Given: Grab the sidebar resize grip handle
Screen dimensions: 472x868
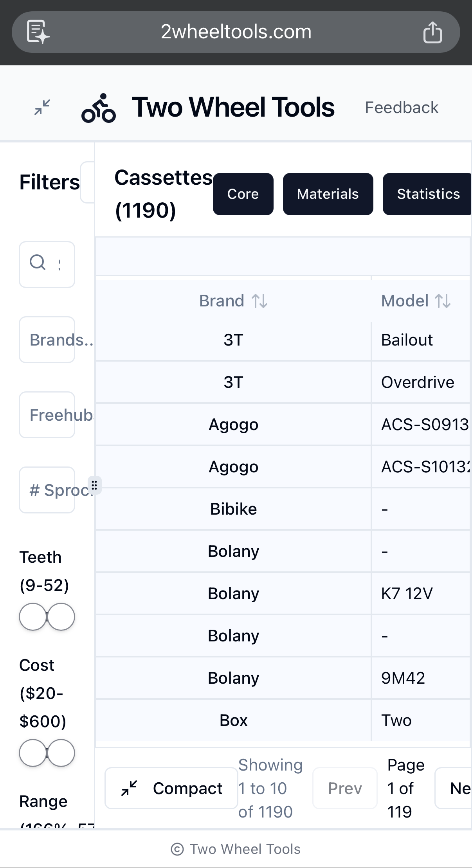Looking at the screenshot, I should pyautogui.click(x=94, y=485).
